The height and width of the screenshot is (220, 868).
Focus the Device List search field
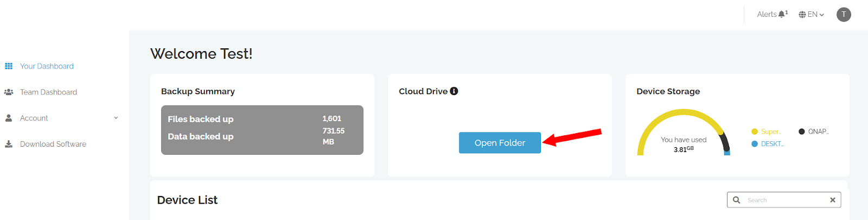pos(784,200)
